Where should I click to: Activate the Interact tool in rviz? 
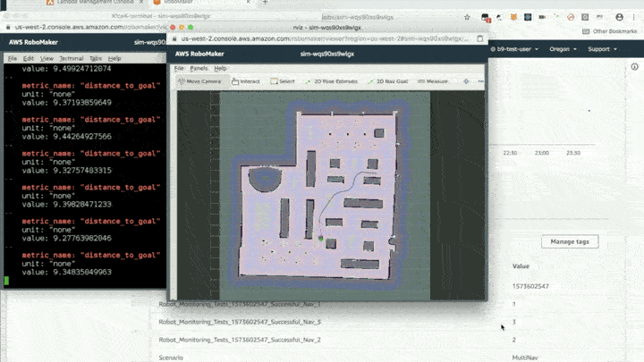(x=246, y=81)
